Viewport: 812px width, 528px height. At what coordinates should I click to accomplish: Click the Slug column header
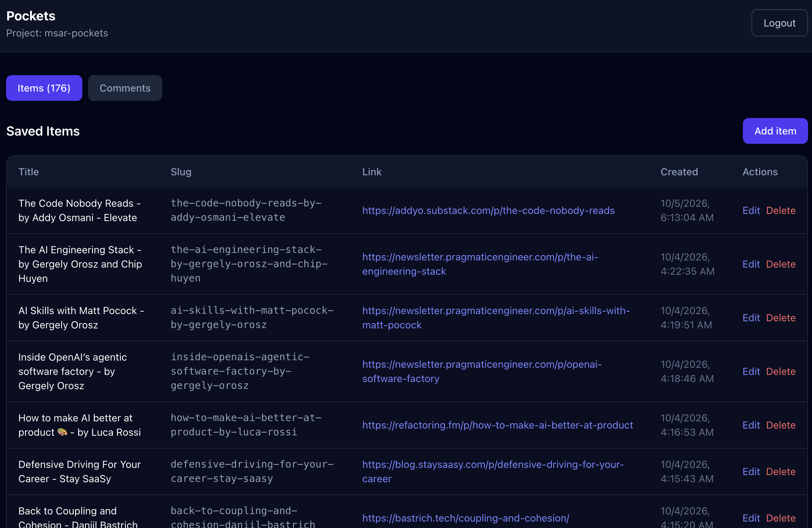pyautogui.click(x=181, y=172)
